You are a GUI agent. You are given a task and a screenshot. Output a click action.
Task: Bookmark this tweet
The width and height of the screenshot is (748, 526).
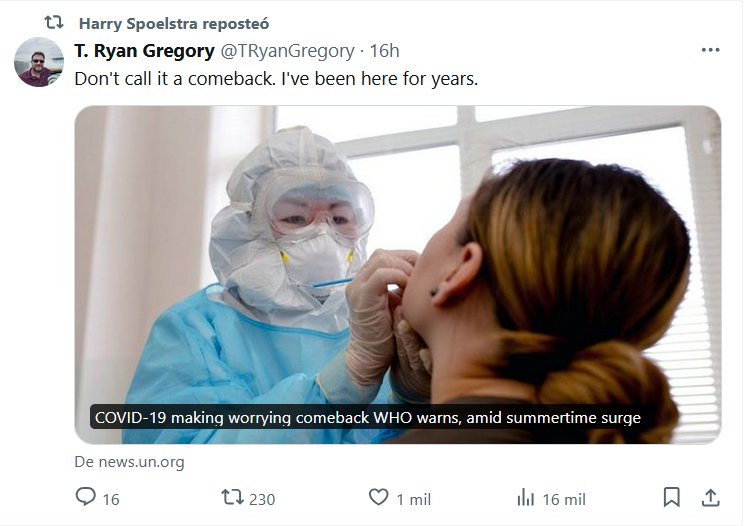pyautogui.click(x=672, y=497)
